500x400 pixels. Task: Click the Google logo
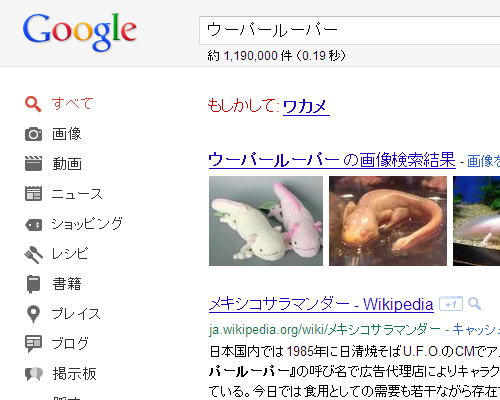coord(80,32)
